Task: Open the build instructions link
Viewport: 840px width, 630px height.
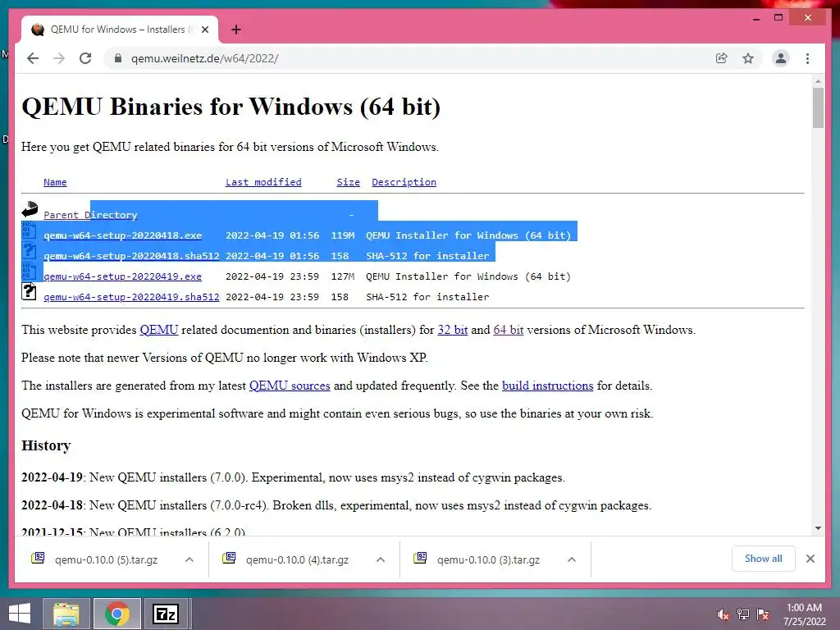Action: [547, 386]
